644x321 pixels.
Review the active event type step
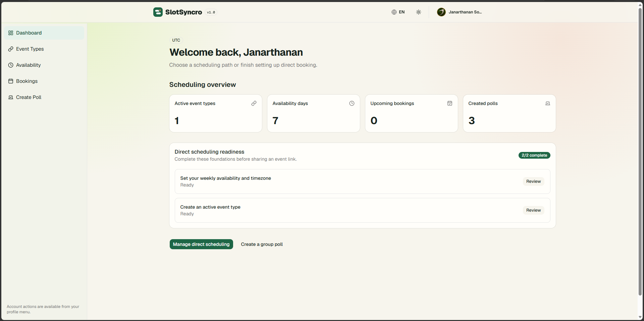coord(533,210)
